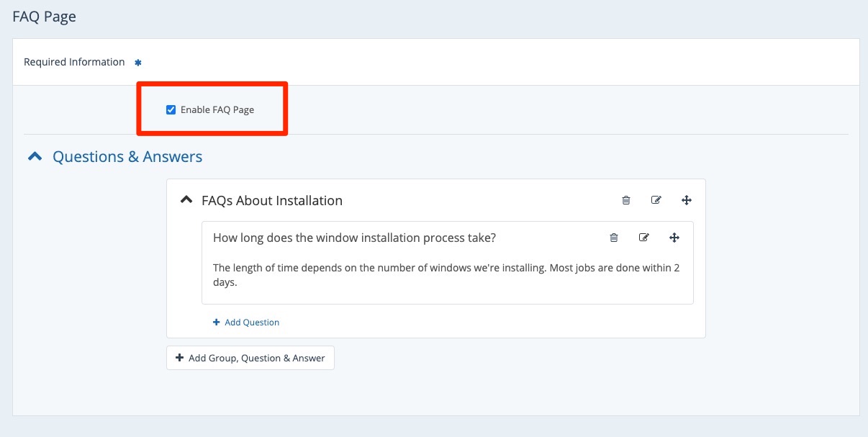868x437 pixels.
Task: Click the Questions & Answers heading
Action: tap(127, 156)
